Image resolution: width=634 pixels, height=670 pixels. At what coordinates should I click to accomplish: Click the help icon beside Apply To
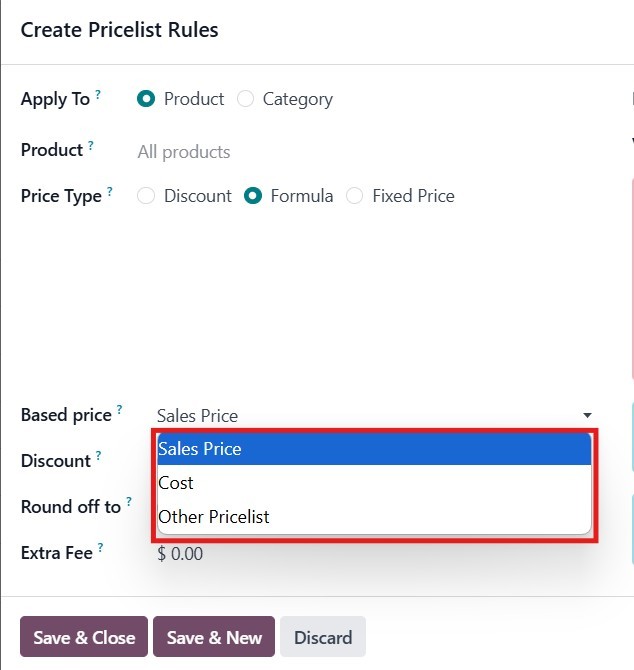[x=99, y=96]
